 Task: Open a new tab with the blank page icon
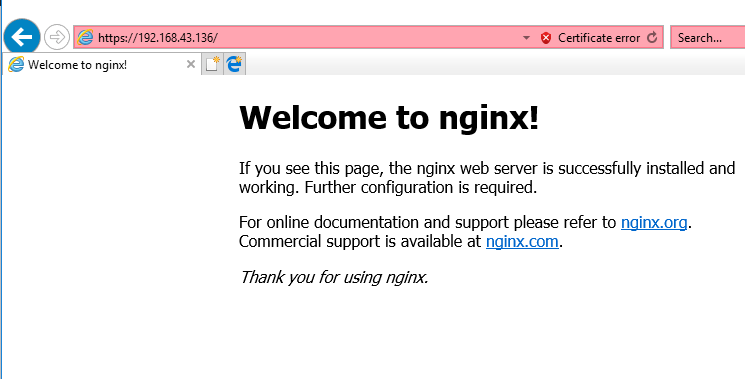212,64
